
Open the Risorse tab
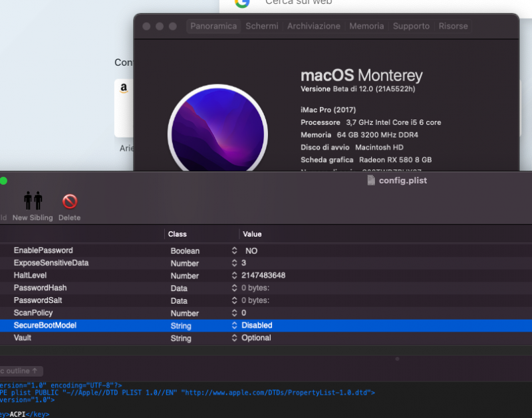point(453,26)
